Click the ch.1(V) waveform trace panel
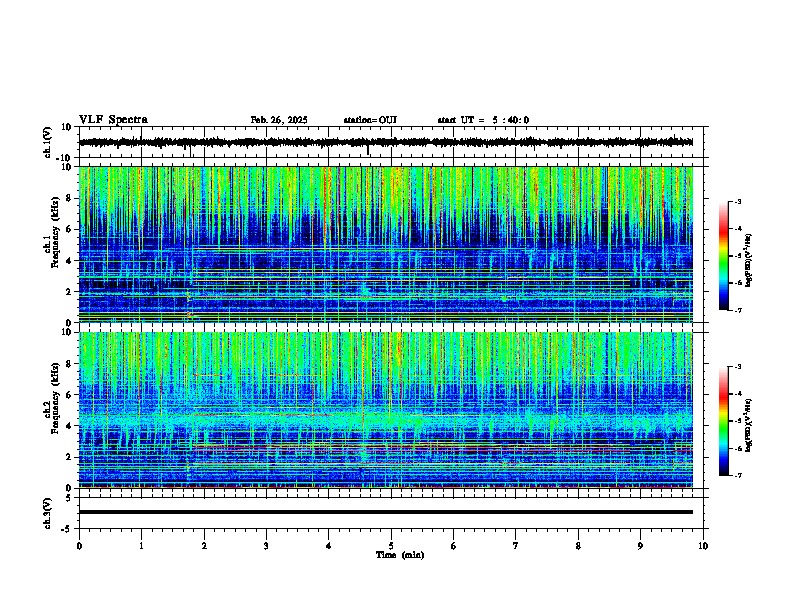792x612 pixels. [391, 142]
